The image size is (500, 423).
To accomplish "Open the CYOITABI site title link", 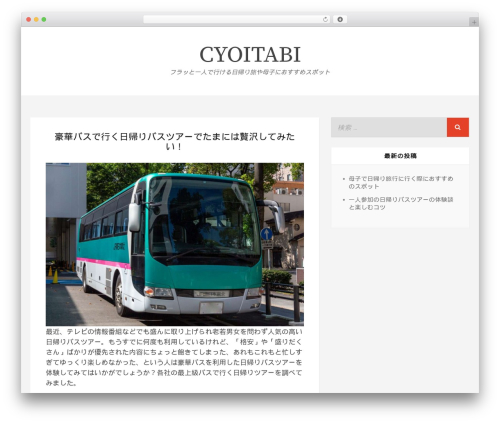I will pos(250,54).
